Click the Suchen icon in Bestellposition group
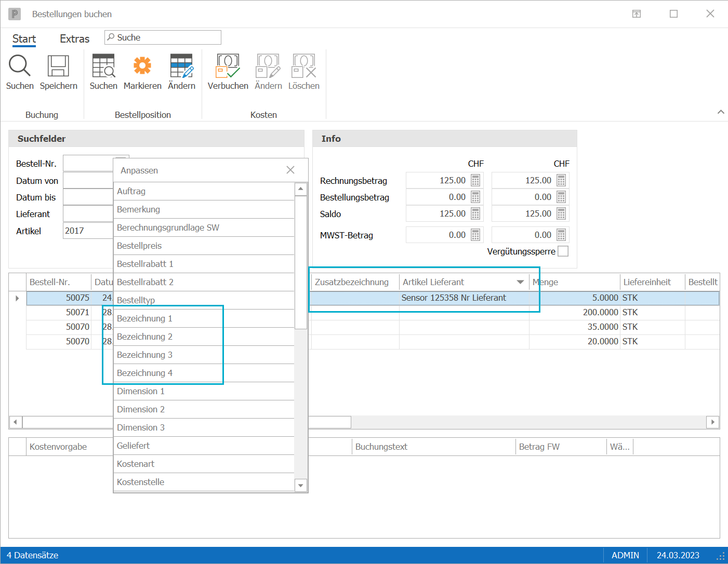The width and height of the screenshot is (728, 564). (x=103, y=66)
